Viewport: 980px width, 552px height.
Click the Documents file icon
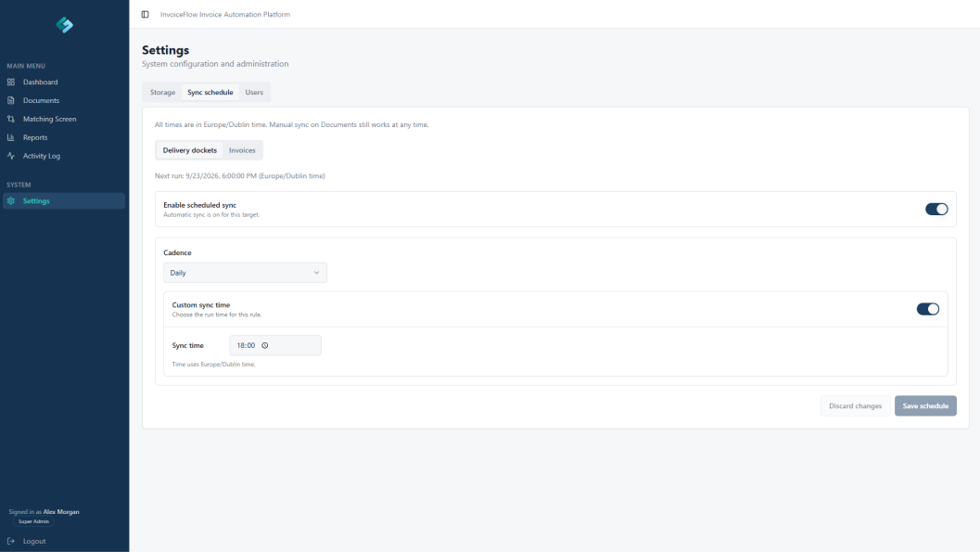(x=11, y=100)
